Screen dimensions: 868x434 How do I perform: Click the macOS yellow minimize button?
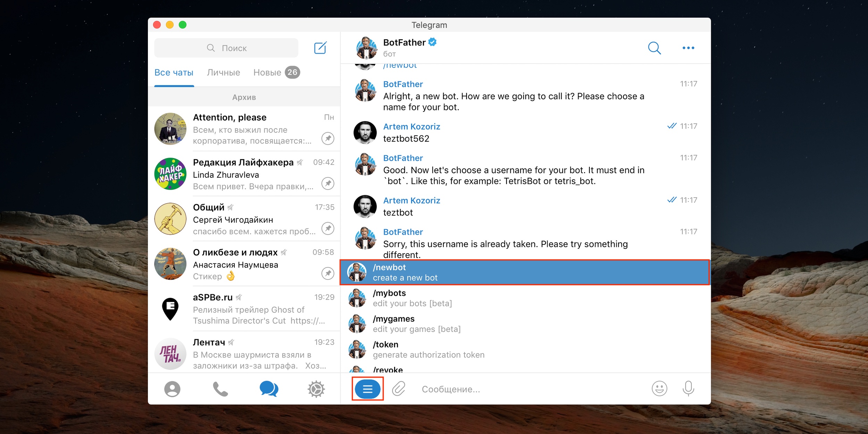(x=170, y=25)
